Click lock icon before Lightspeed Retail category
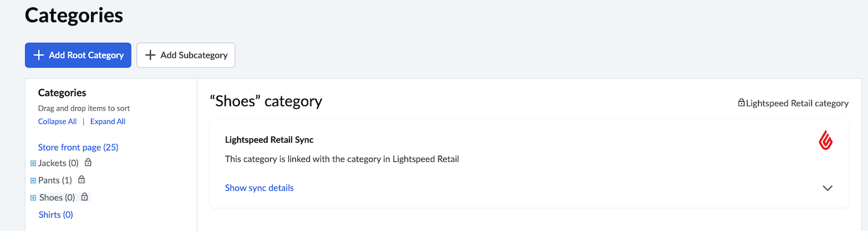Viewport: 868px width, 231px height. coord(741,103)
